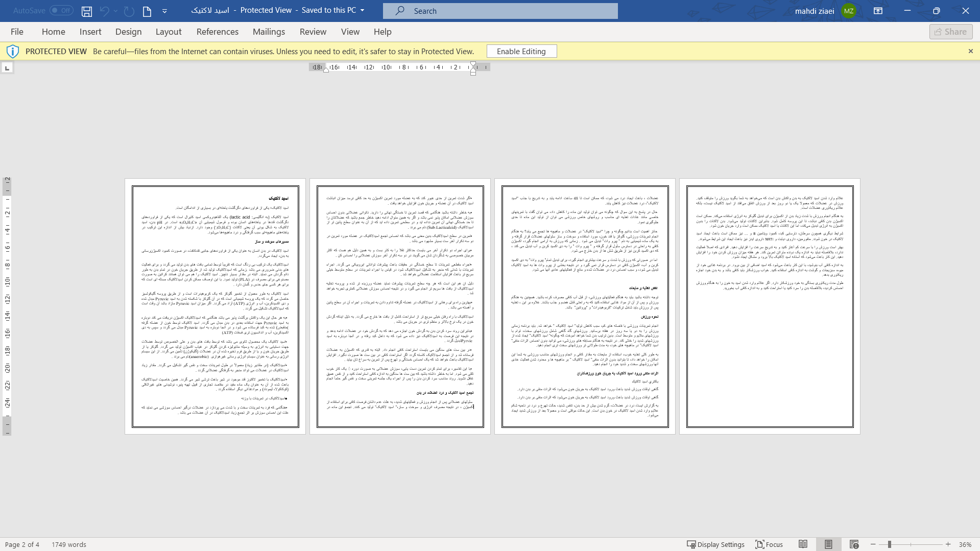
Task: Click the Save disk icon
Action: [87, 11]
